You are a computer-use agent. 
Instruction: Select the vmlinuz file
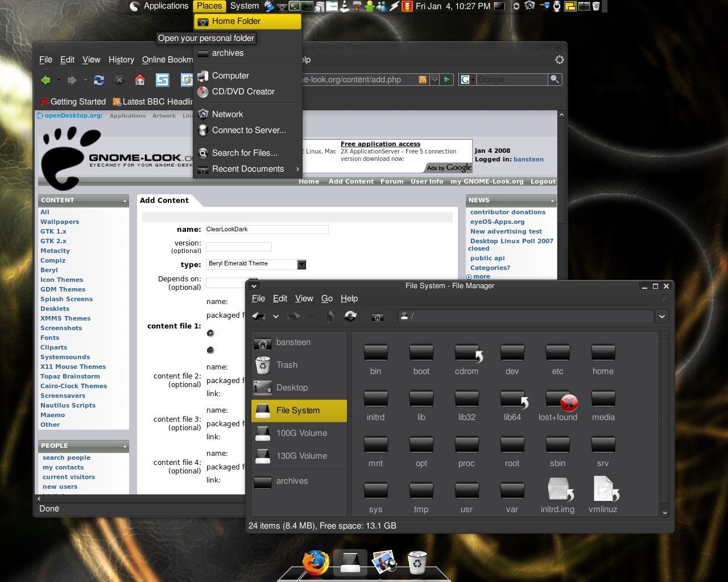pyautogui.click(x=603, y=495)
